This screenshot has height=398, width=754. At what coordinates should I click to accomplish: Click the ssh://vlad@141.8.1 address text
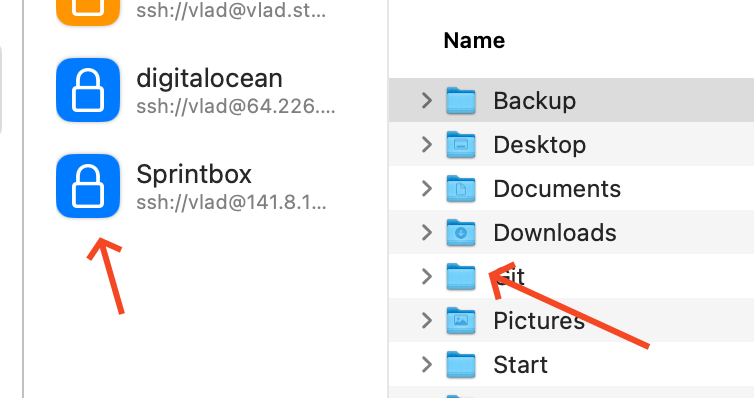[231, 202]
